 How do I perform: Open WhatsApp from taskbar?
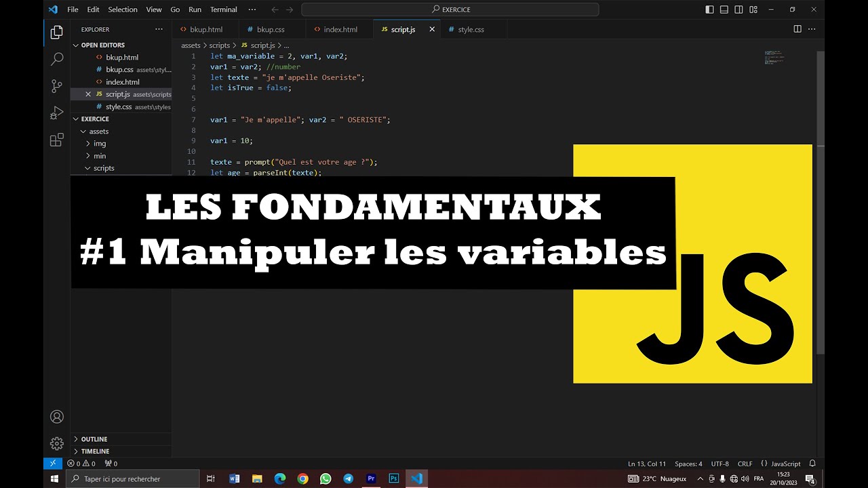tap(325, 479)
